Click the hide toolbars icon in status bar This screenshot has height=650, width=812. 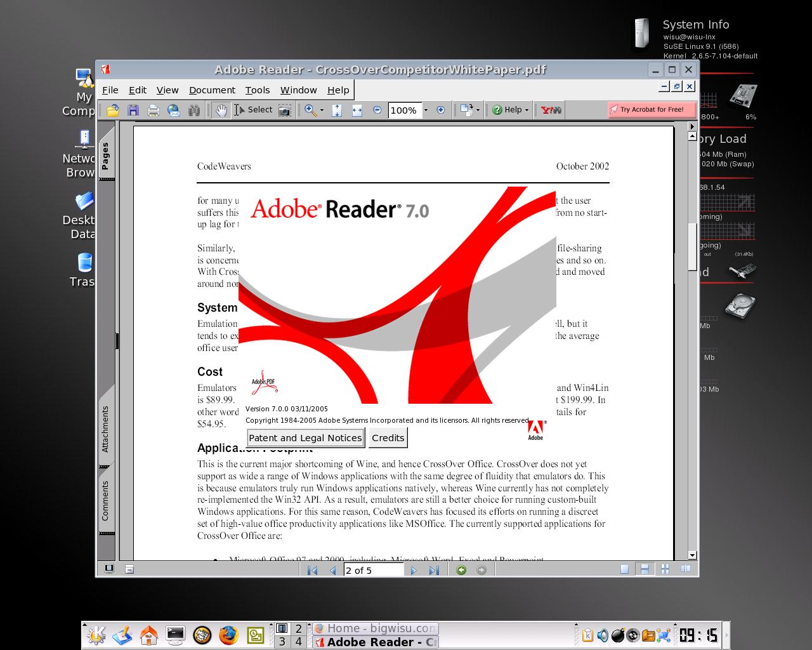point(129,569)
